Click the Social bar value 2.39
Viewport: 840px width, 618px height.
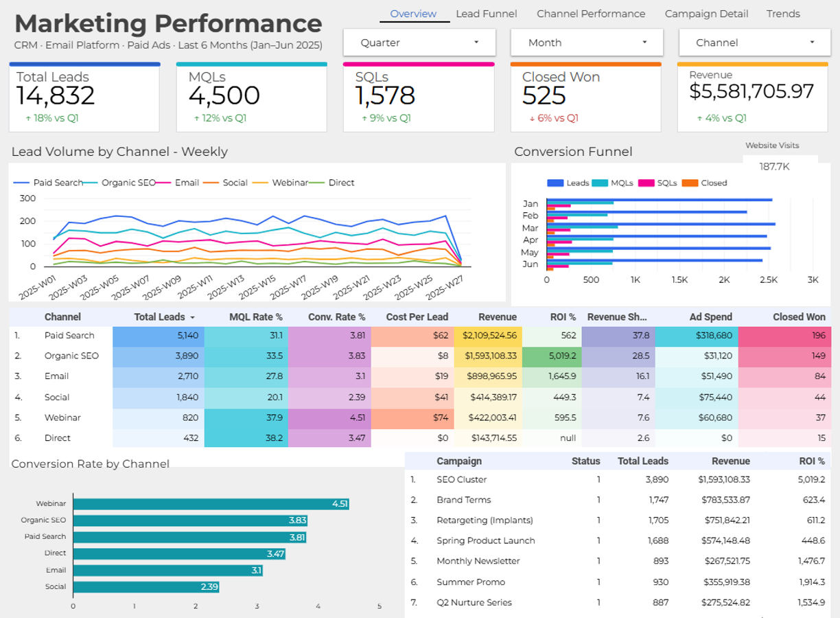pyautogui.click(x=209, y=587)
